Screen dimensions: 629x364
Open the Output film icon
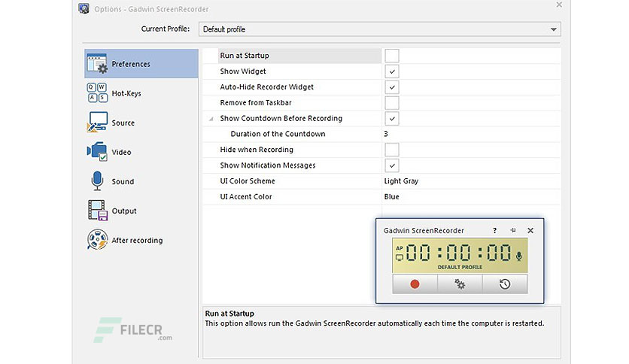(98, 211)
